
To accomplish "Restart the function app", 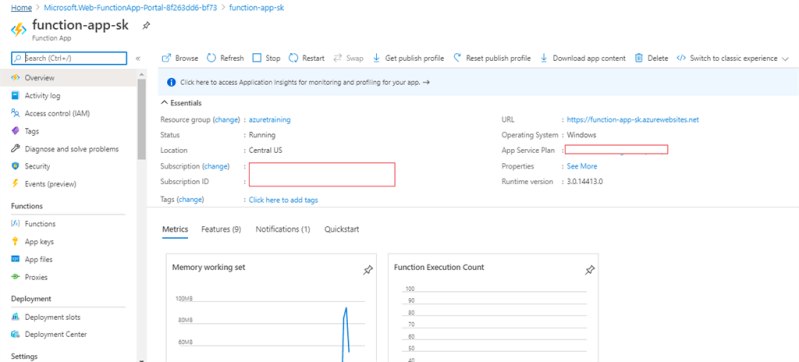I will pos(307,58).
